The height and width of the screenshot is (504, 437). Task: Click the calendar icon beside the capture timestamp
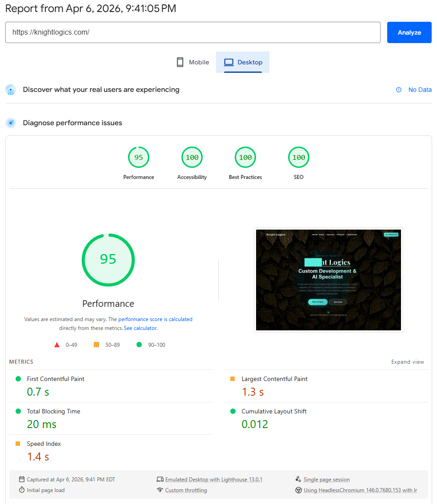pyautogui.click(x=21, y=479)
